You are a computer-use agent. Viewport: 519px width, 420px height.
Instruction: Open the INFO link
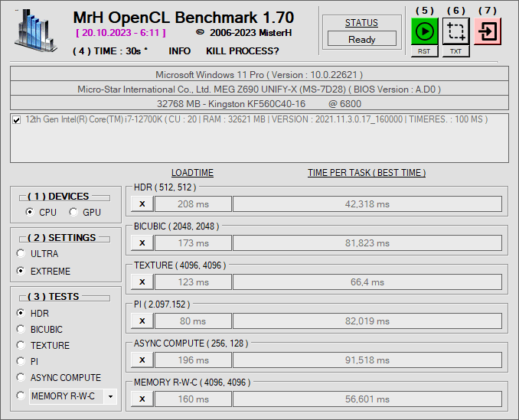click(x=179, y=51)
